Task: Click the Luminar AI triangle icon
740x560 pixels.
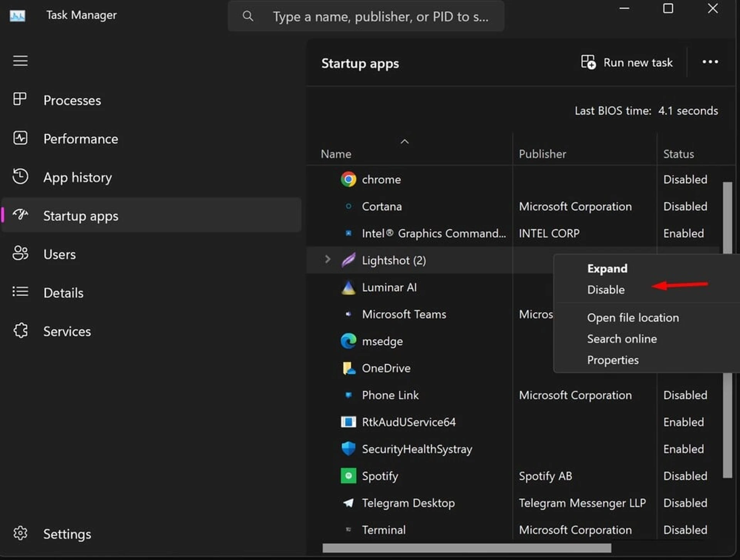Action: point(348,288)
